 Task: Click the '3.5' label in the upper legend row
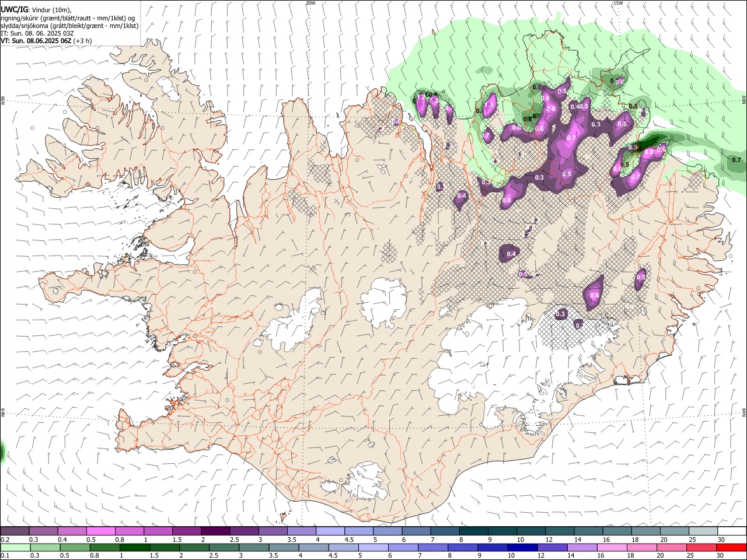point(292,540)
